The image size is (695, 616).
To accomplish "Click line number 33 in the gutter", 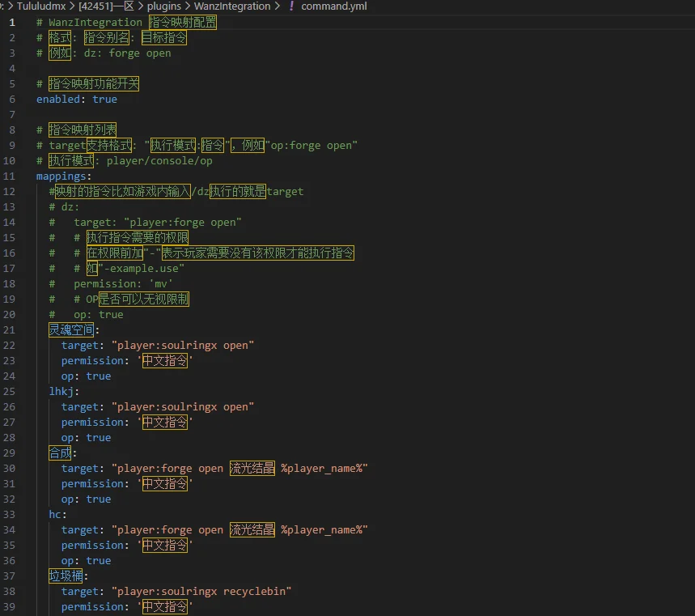I will 9,515.
